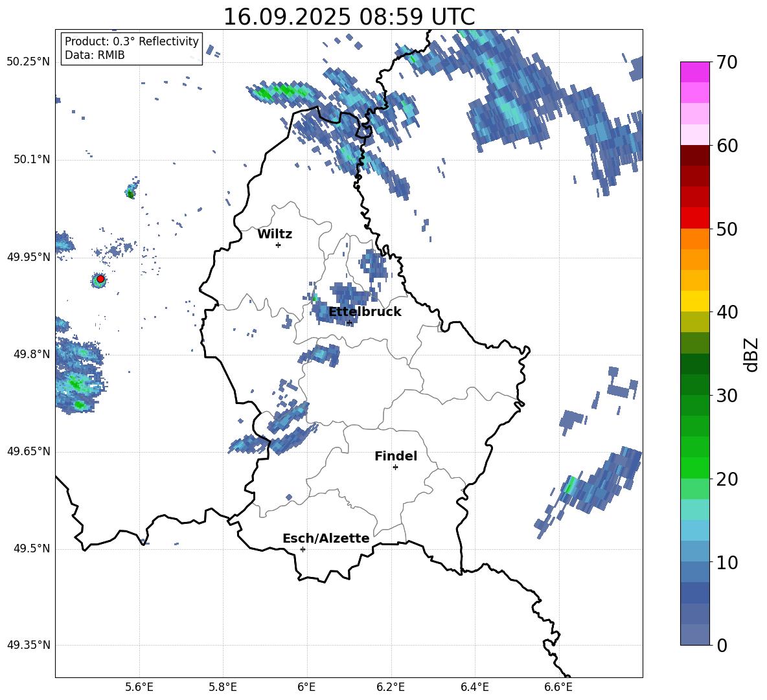
Task: Click the 50.25°N latitude label
Action: 29,62
